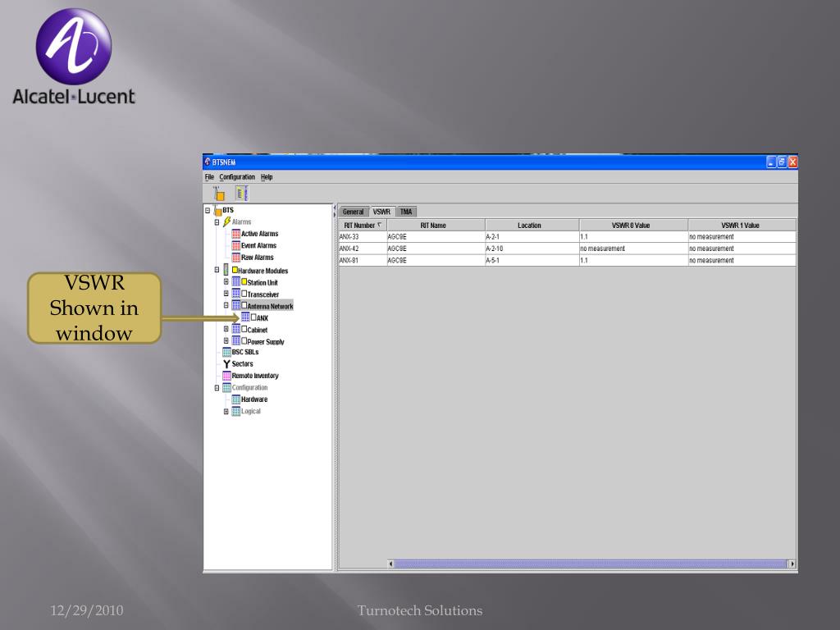
Task: Toggle the Station Unit status box
Action: tap(244, 282)
